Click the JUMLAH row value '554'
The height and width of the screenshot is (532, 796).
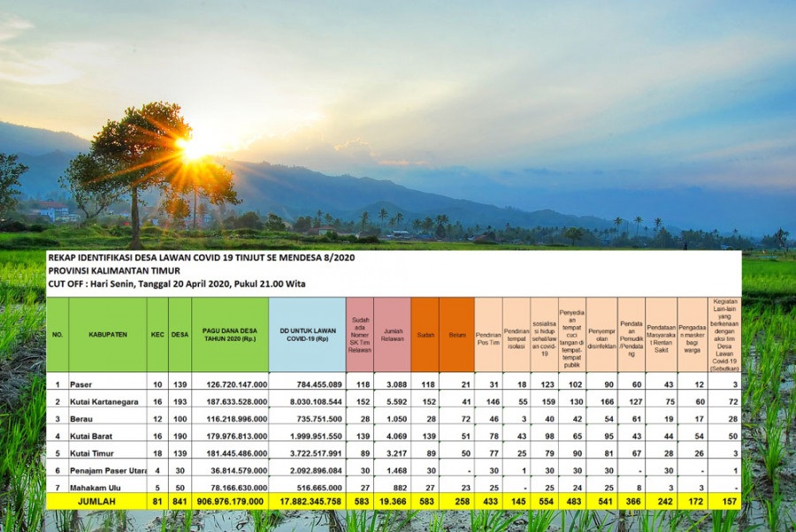point(547,501)
